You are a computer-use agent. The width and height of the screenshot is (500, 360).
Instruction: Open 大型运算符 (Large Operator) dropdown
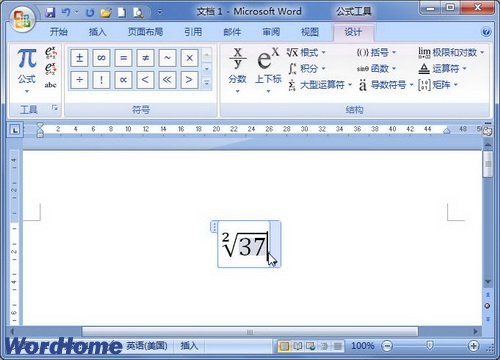319,85
